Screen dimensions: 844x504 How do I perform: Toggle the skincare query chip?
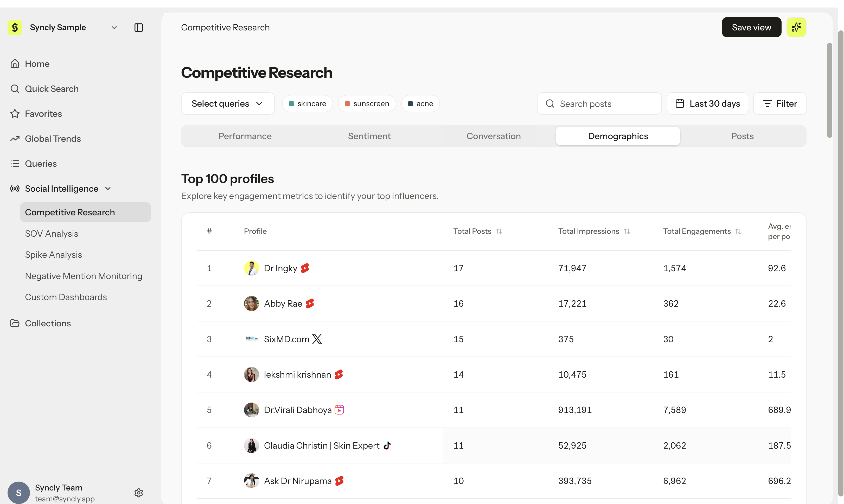click(x=307, y=104)
